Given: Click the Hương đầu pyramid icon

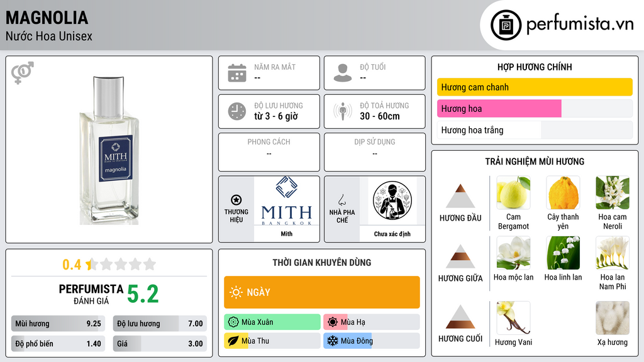Looking at the screenshot, I should (460, 196).
